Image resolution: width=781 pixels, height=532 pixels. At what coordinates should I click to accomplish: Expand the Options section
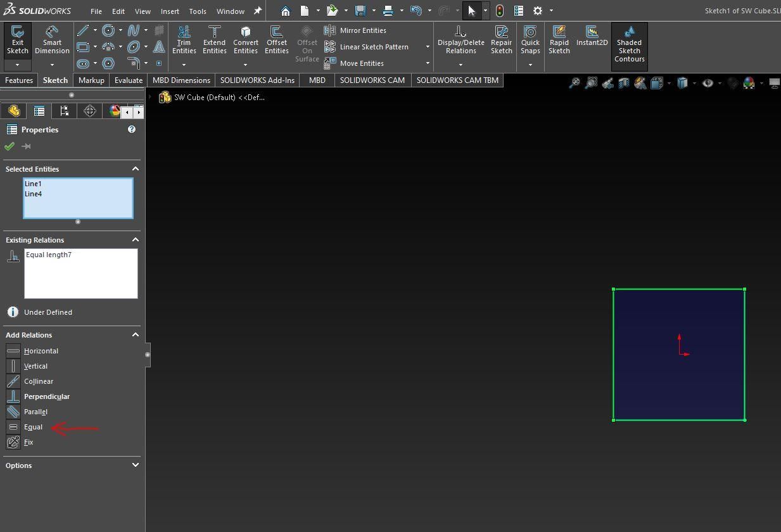(135, 465)
